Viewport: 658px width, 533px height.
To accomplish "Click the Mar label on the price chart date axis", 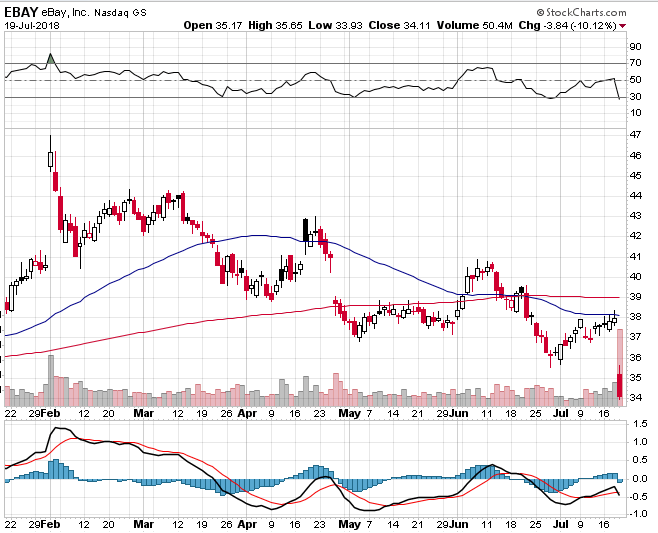I will 144,413.
